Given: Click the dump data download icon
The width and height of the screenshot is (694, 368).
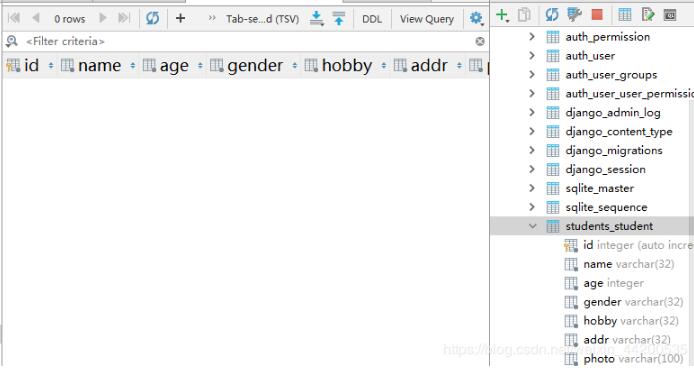Looking at the screenshot, I should point(316,18).
